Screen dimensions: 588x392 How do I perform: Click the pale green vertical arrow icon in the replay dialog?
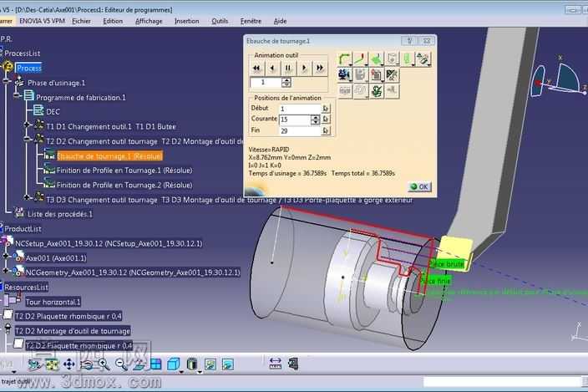408,59
